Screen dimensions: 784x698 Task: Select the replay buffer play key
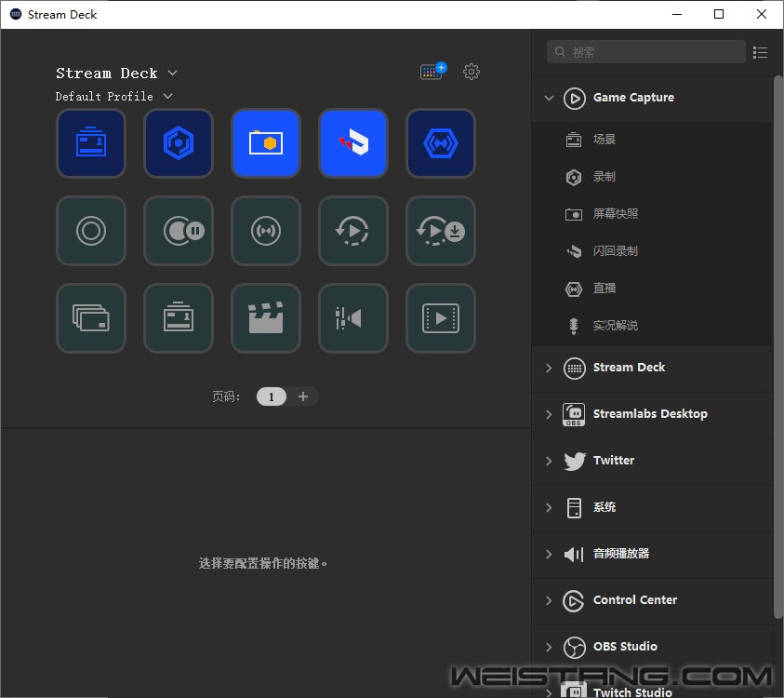[353, 231]
